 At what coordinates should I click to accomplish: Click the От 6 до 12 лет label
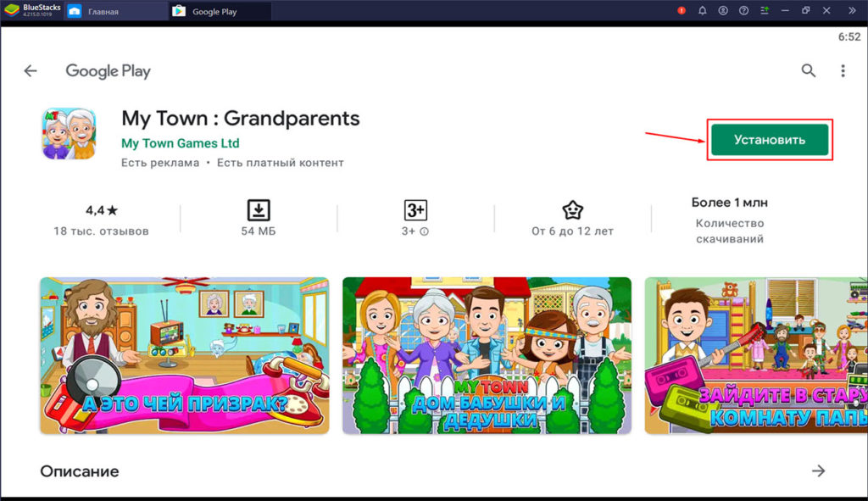pos(572,231)
